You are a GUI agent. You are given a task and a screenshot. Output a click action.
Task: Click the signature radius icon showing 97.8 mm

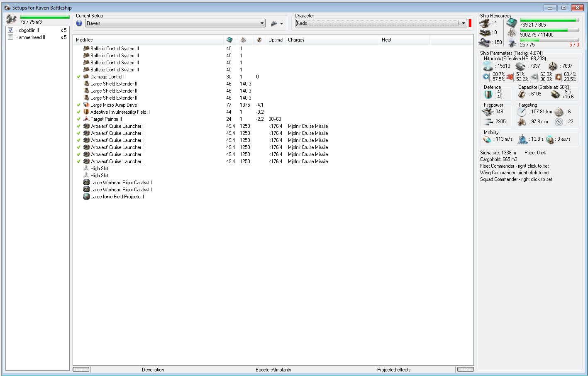click(x=522, y=122)
